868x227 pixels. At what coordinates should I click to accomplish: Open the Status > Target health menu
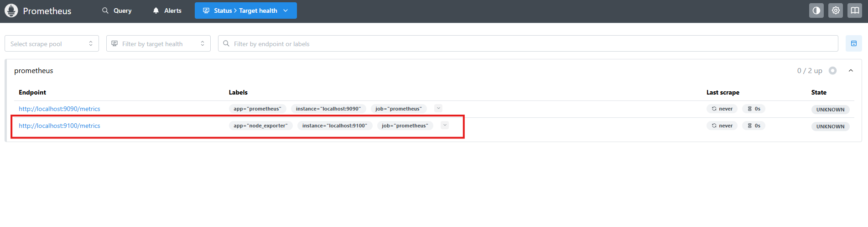(245, 11)
